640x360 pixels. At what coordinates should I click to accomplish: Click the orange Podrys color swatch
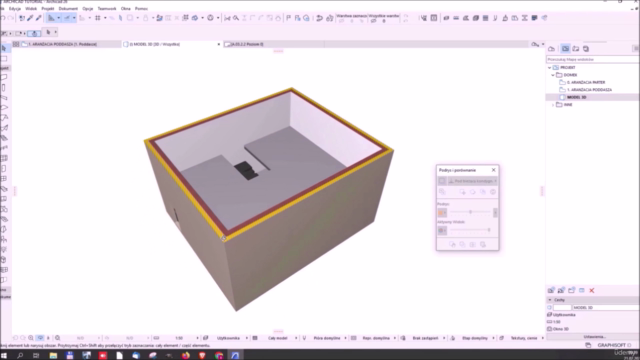(442, 213)
